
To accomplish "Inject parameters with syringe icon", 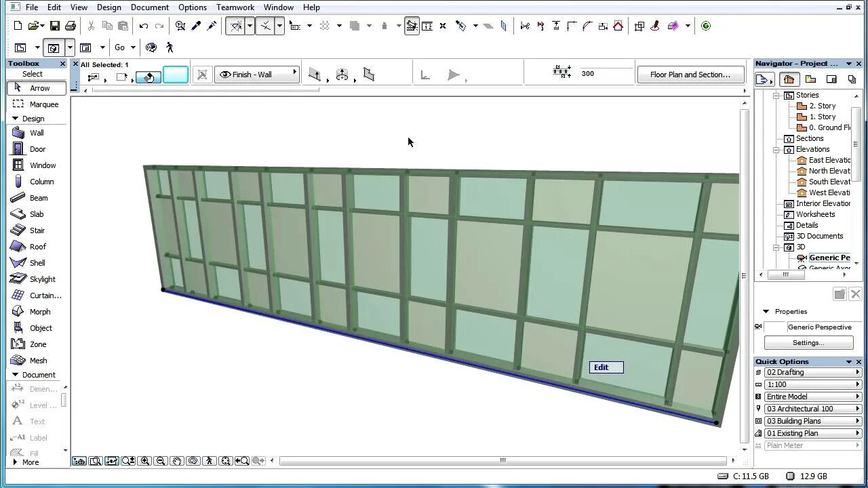I will pyautogui.click(x=212, y=26).
